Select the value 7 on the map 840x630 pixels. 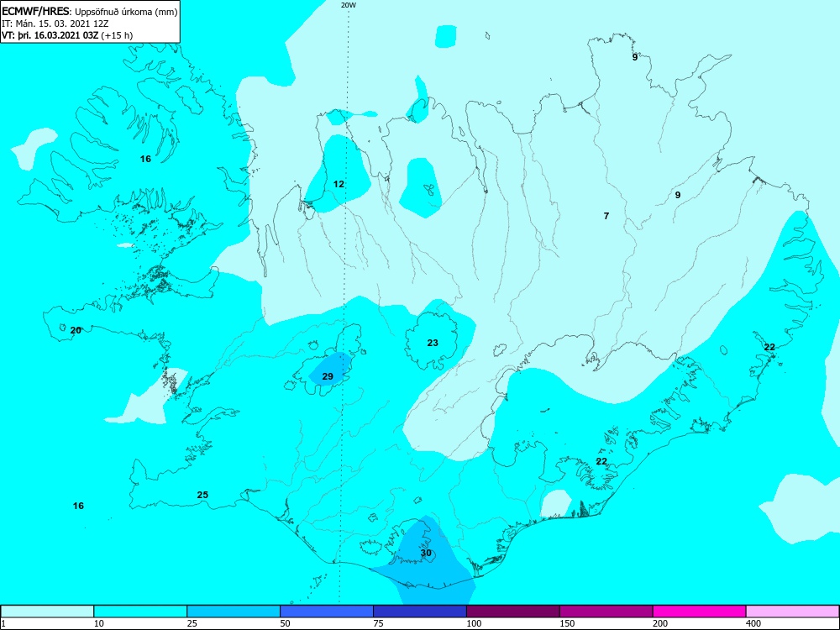(x=606, y=216)
